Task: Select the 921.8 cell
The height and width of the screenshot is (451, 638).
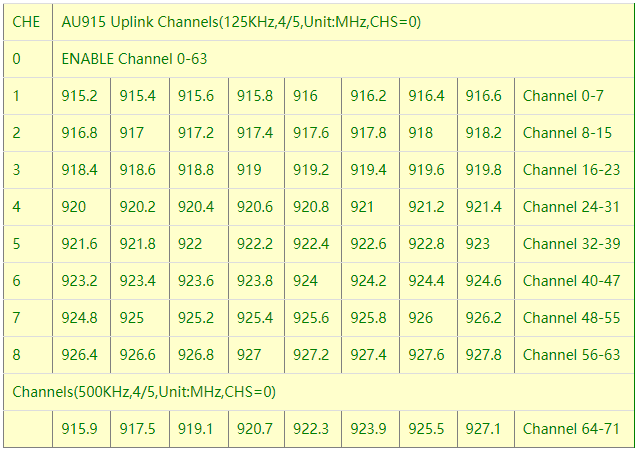Action: tap(140, 244)
